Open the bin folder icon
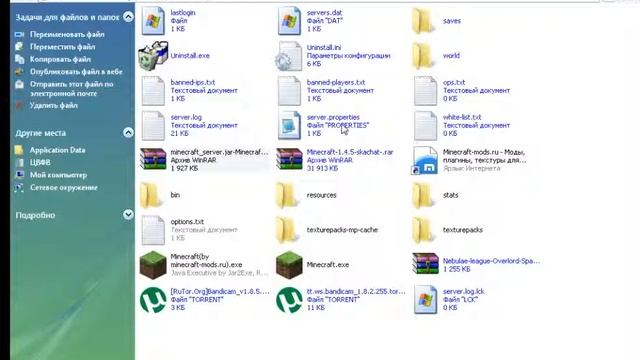 [x=151, y=195]
